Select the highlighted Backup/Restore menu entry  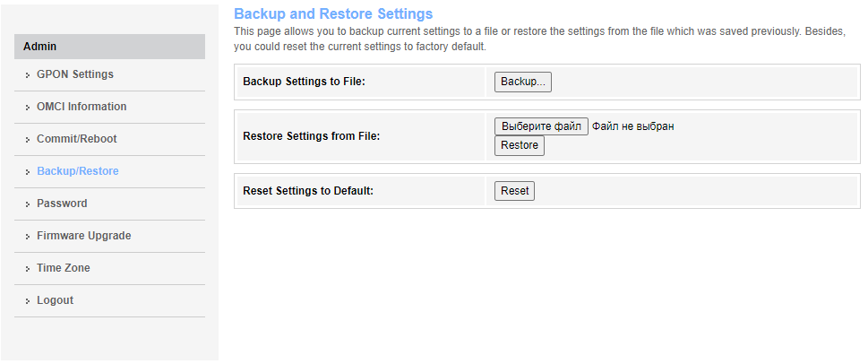coord(77,171)
